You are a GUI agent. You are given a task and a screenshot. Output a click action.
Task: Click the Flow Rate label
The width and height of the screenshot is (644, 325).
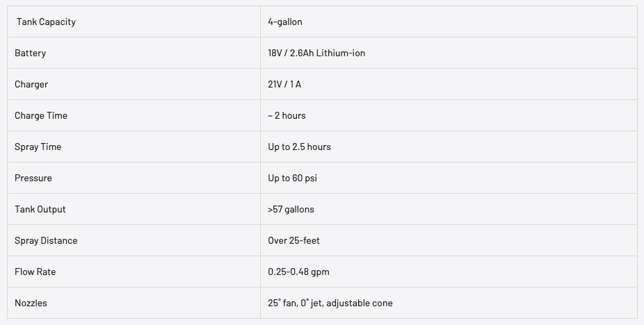click(x=35, y=272)
